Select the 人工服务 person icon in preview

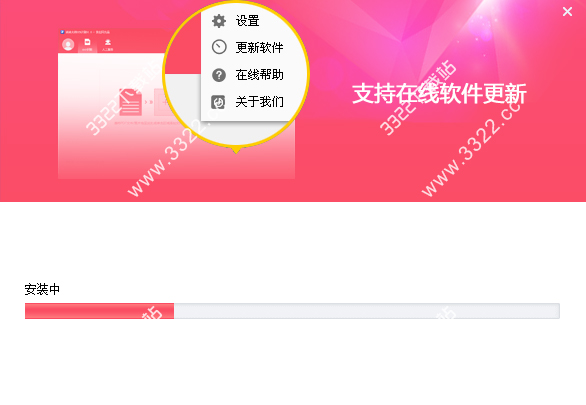108,42
